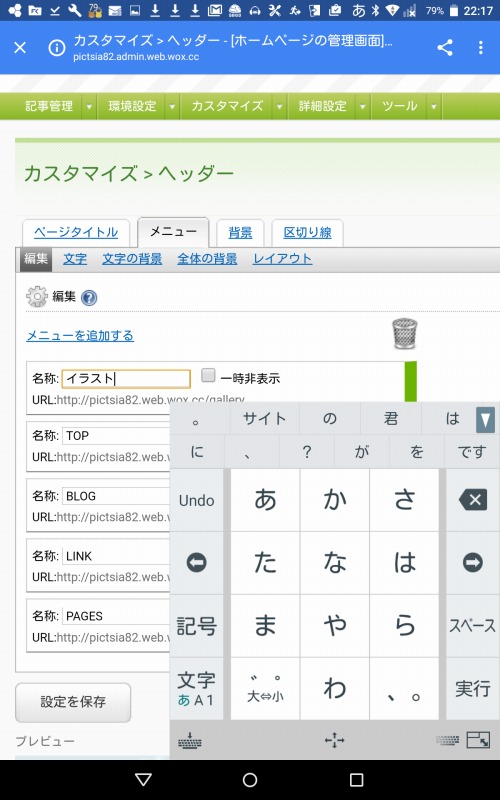Expand the arrow beside 記事管理
Viewport: 500px width, 800px height.
tap(89, 106)
